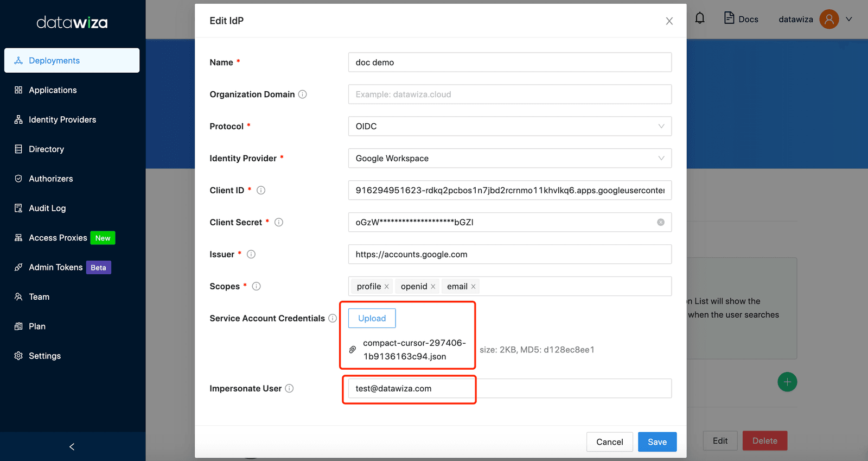Image resolution: width=868 pixels, height=461 pixels.
Task: Remove the profile scope tag
Action: [x=387, y=287]
